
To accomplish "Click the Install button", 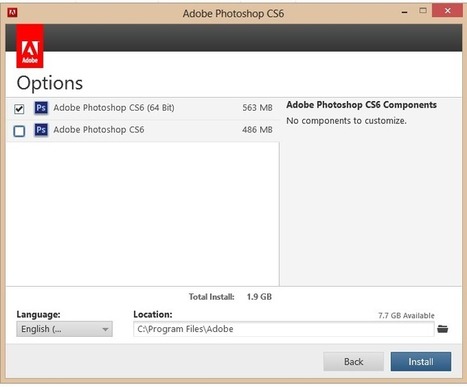I will 421,362.
